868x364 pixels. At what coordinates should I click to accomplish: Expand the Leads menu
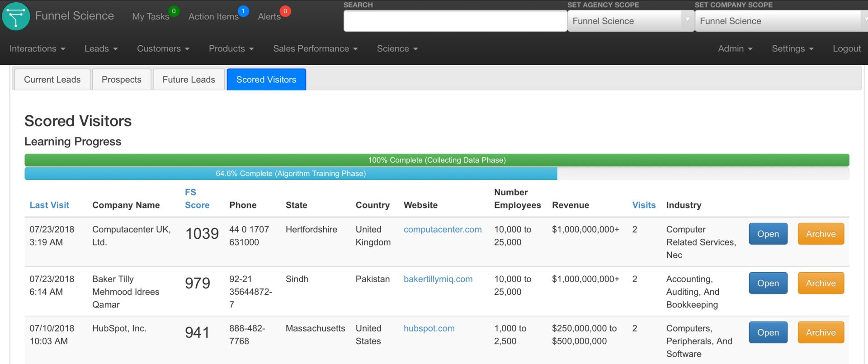(x=101, y=48)
